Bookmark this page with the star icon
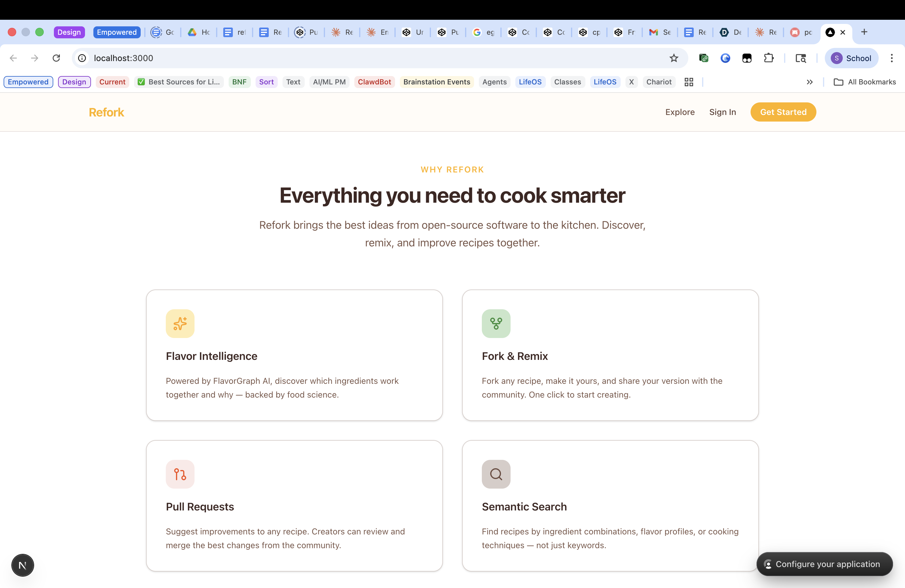Viewport: 905px width, 588px height. [x=673, y=58]
